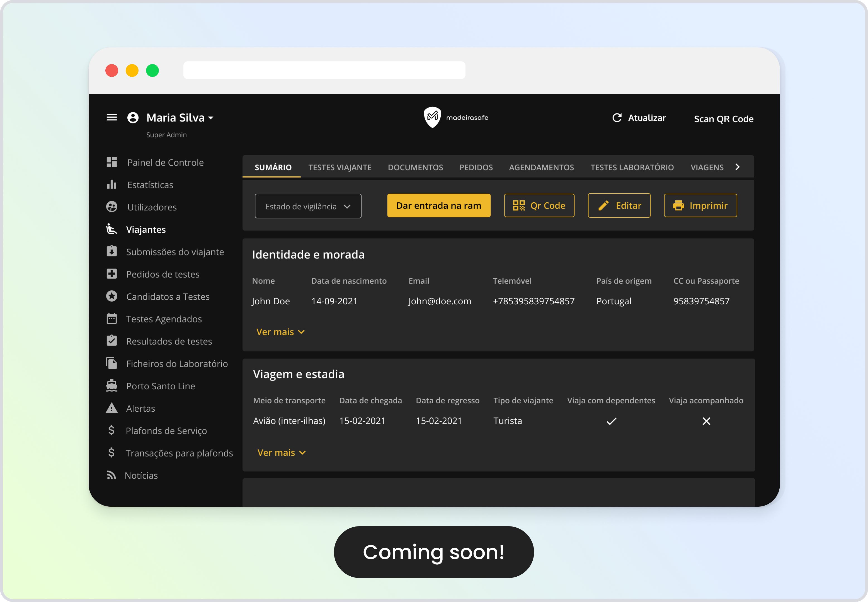Click the browser address bar
Screen dimensions: 868x602
pyautogui.click(x=324, y=70)
